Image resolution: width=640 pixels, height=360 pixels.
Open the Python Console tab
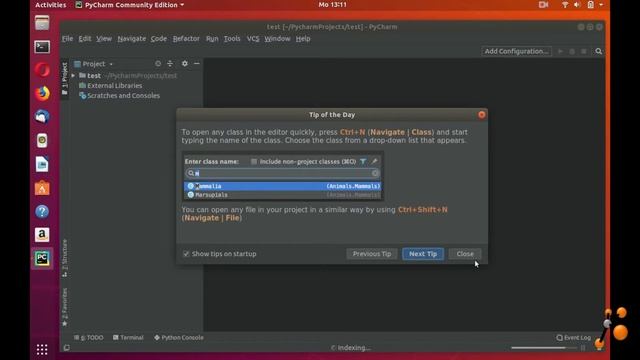(179, 338)
